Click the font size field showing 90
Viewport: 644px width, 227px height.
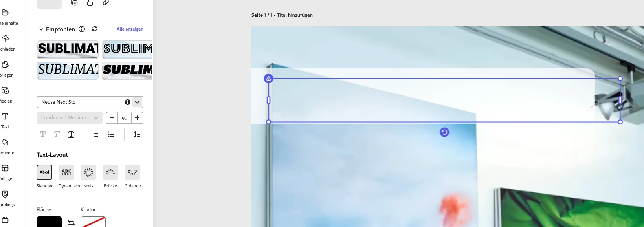point(125,118)
